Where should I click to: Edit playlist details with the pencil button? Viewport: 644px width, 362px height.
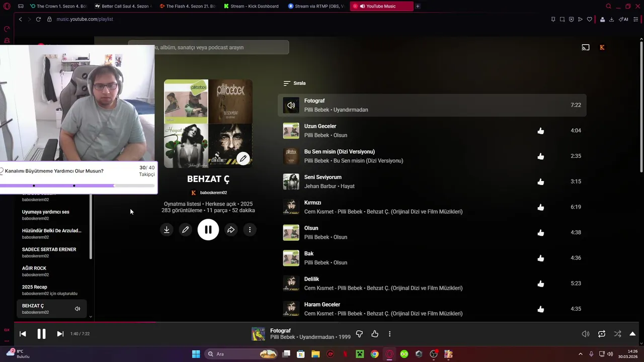click(186, 230)
